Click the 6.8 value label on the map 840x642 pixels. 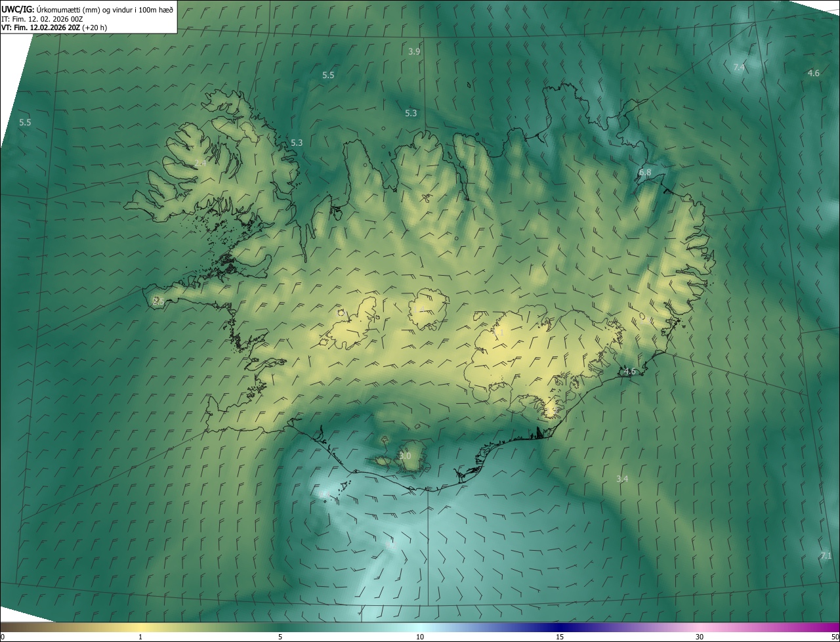click(x=645, y=173)
